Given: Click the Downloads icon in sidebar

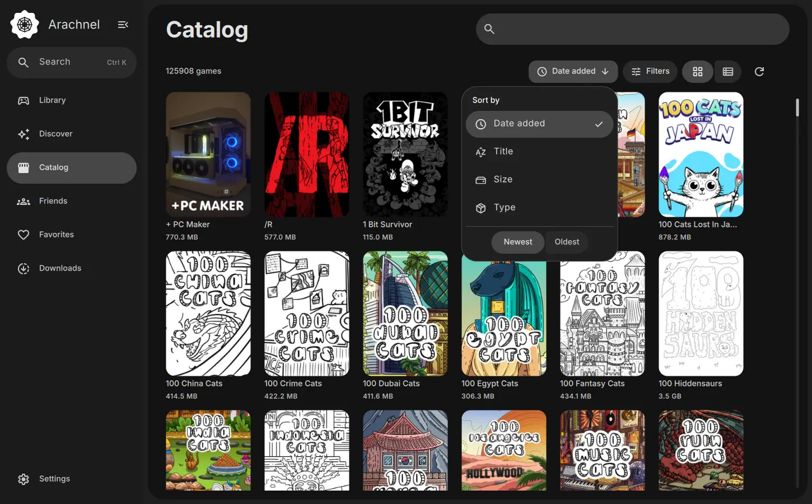Looking at the screenshot, I should pos(24,268).
